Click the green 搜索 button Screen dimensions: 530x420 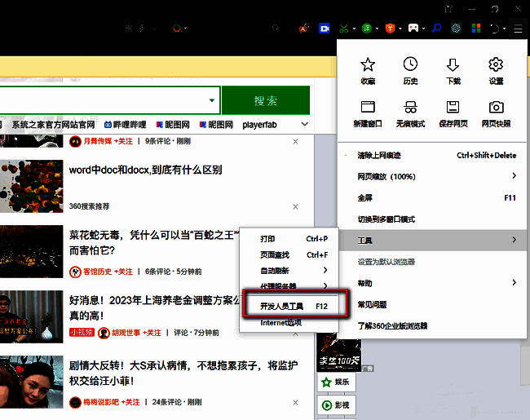(266, 100)
